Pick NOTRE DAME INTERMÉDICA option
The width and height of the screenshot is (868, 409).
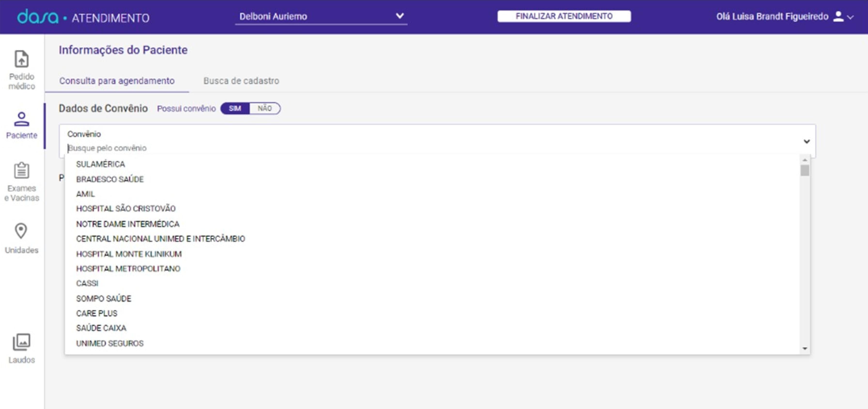[x=432, y=224]
